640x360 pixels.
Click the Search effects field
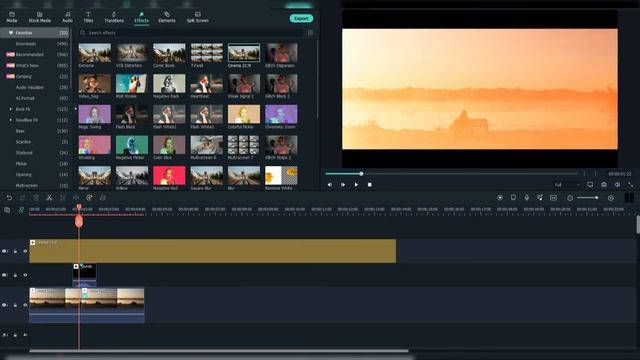(192, 33)
